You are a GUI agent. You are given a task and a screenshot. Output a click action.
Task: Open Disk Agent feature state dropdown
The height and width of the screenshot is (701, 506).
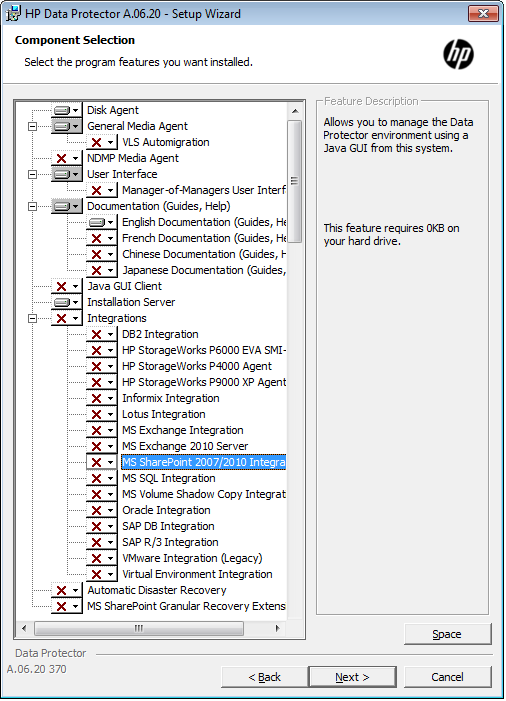pos(67,110)
